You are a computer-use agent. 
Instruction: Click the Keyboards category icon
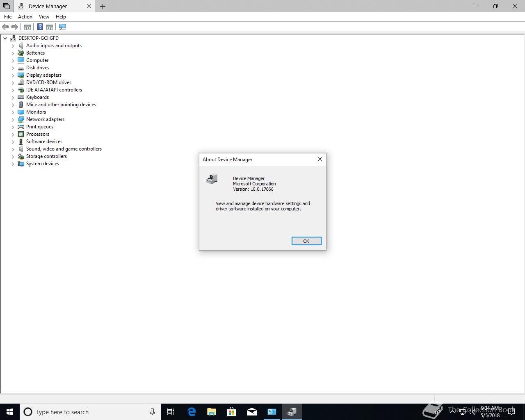(x=21, y=97)
